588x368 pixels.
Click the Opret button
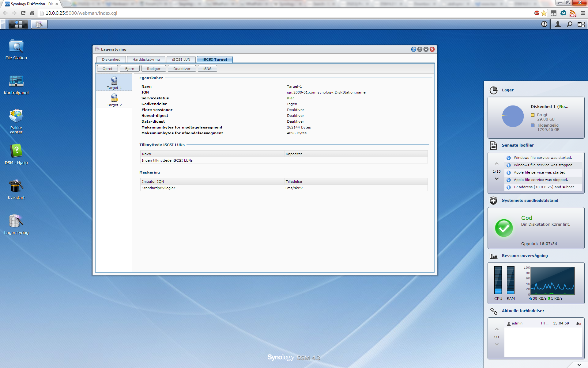point(107,69)
